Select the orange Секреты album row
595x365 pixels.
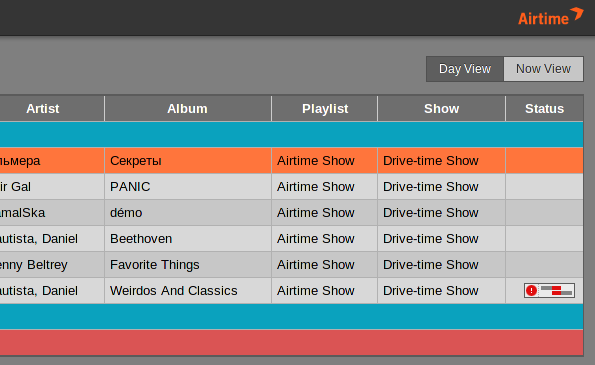[x=291, y=161]
